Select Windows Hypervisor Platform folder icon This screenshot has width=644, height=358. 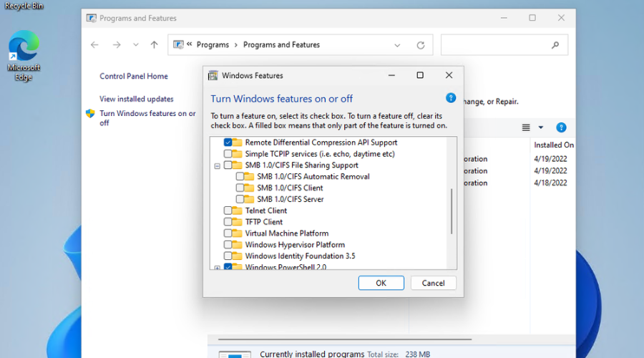(x=237, y=245)
